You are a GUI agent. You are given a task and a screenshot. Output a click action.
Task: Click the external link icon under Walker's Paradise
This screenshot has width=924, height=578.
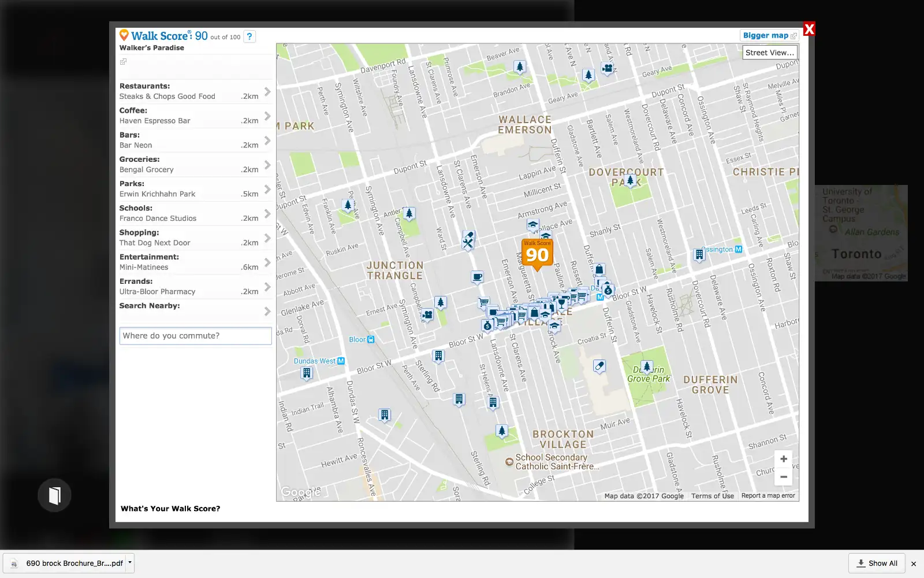point(123,61)
